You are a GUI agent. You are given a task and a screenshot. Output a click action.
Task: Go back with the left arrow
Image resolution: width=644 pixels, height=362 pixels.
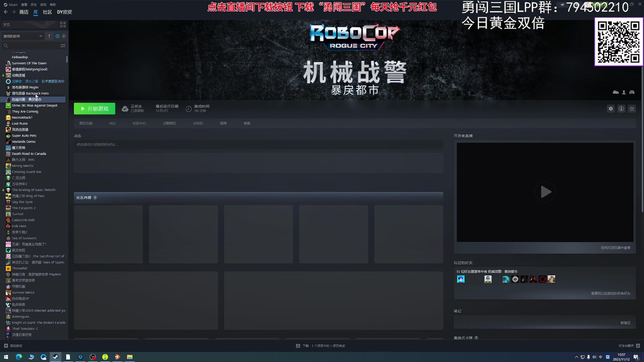click(6, 12)
